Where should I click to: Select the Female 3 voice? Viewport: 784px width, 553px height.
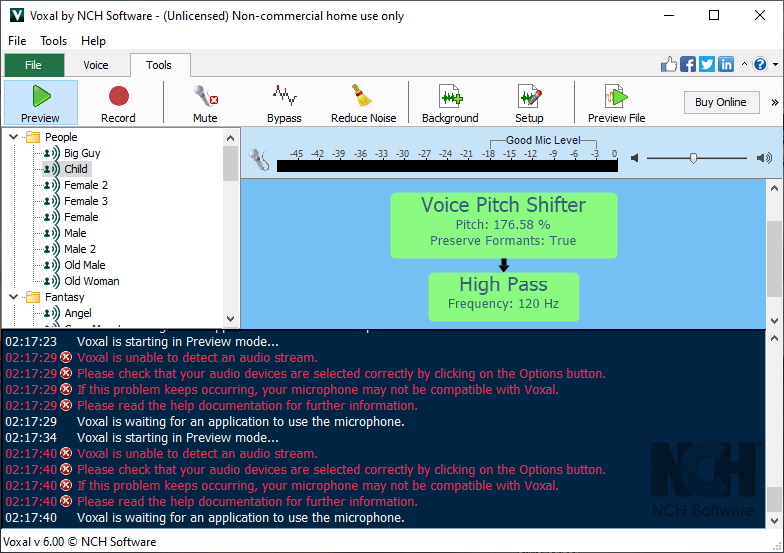click(86, 201)
